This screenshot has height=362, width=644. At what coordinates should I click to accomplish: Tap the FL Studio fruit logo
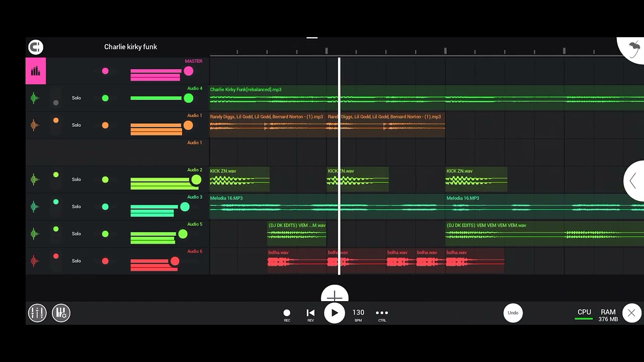point(634,49)
